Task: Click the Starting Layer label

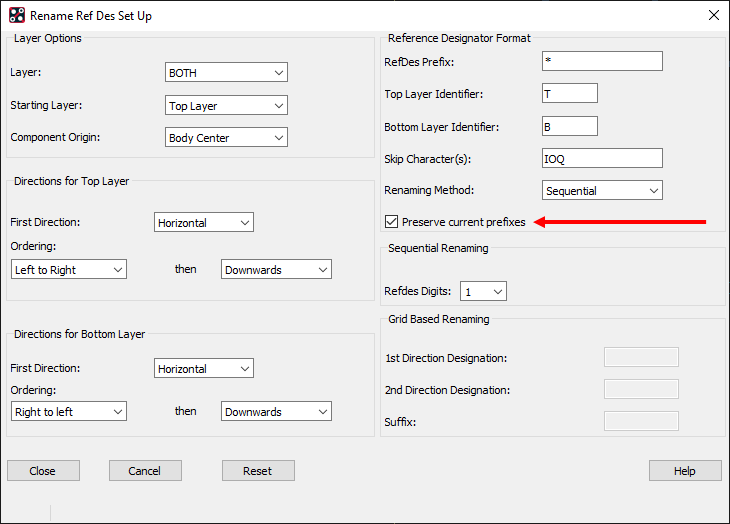Action: coord(46,105)
